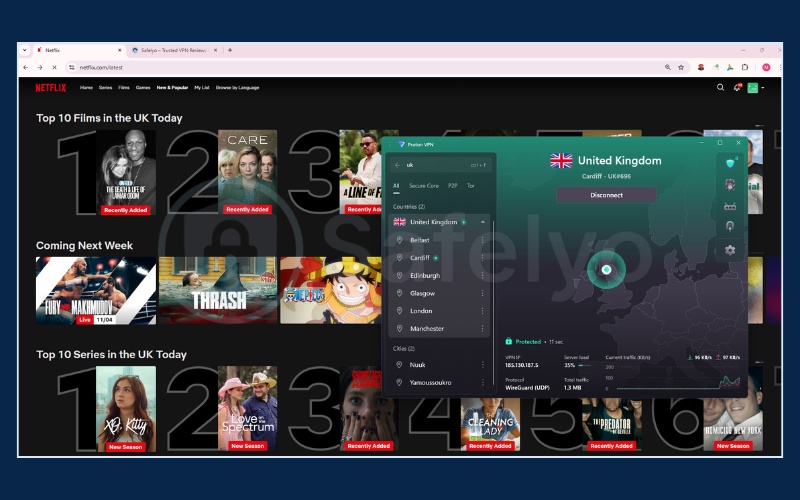Open Netflix notifications bell
The height and width of the screenshot is (500, 800).
pos(737,88)
